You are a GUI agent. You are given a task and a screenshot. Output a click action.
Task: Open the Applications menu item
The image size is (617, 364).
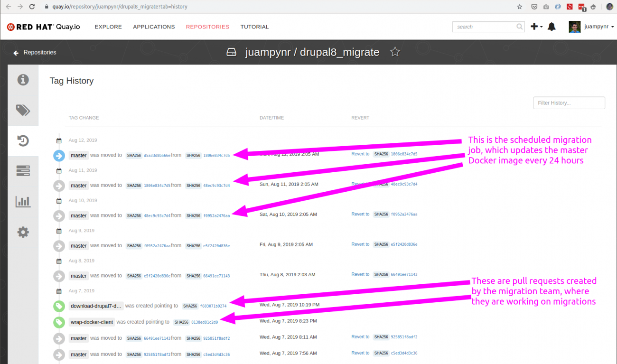pyautogui.click(x=154, y=27)
